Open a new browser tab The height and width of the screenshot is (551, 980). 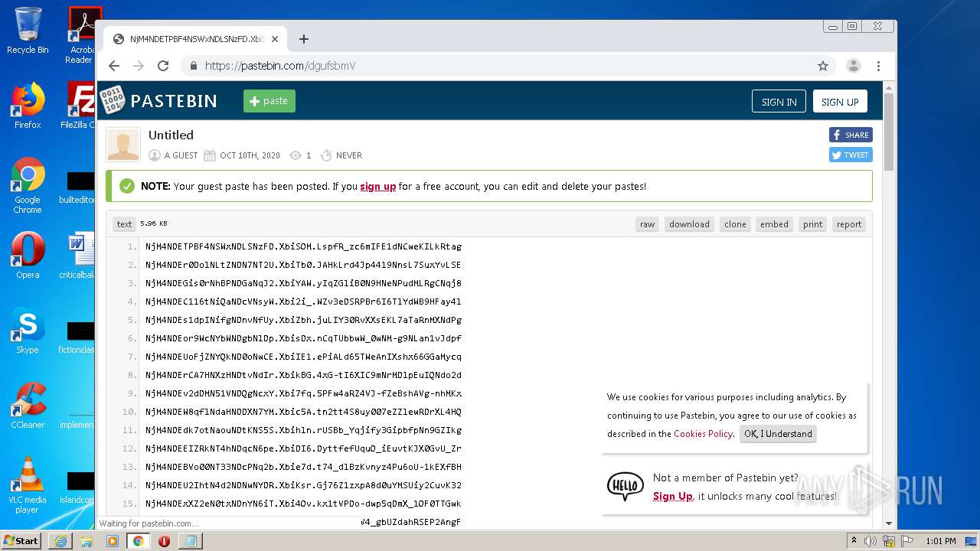click(304, 39)
